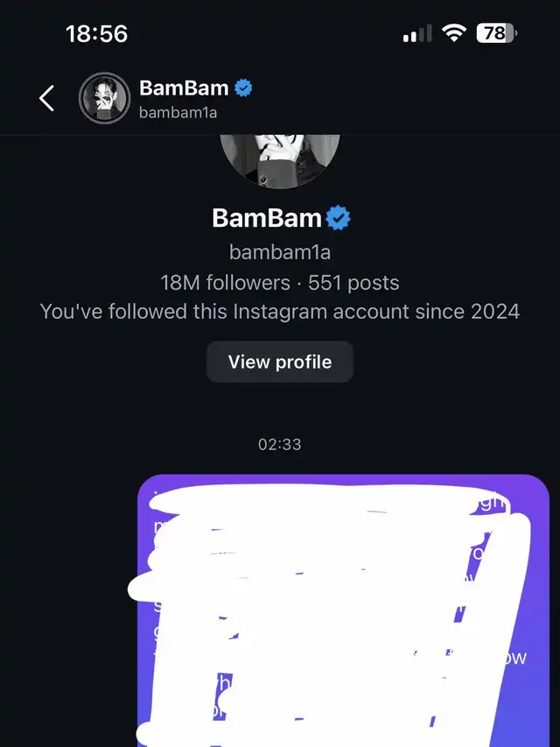Viewport: 560px width, 747px height.
Task: Tap the 551 posts count
Action: 353,283
